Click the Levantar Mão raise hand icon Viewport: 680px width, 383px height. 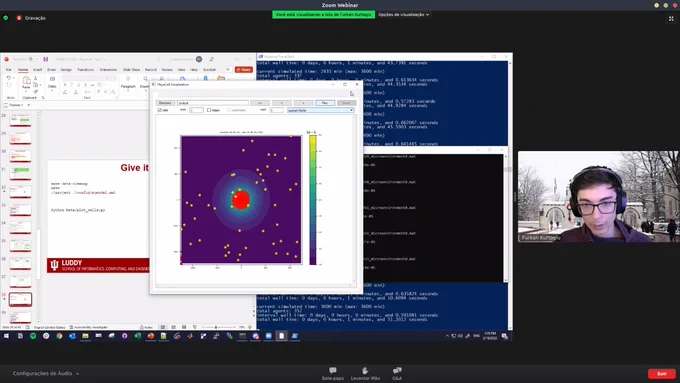point(365,370)
